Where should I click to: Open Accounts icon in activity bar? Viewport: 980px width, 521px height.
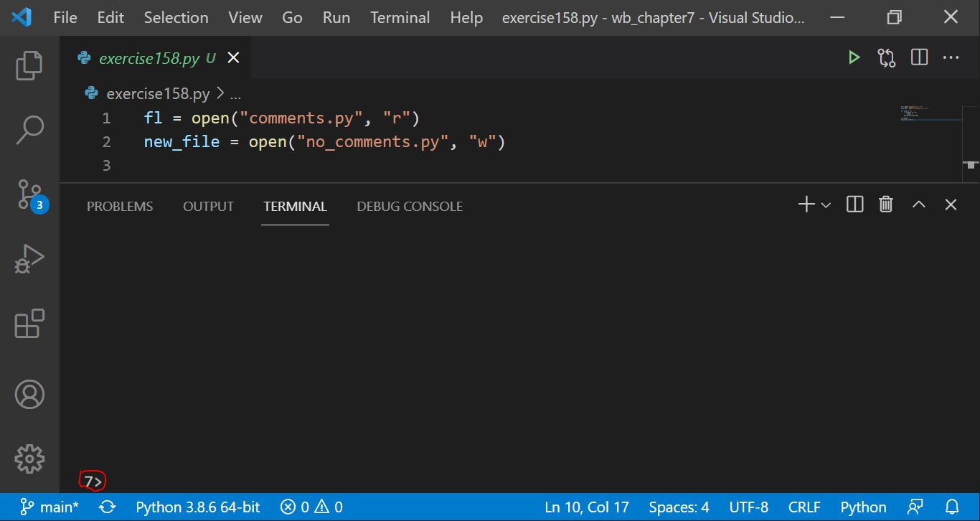29,394
